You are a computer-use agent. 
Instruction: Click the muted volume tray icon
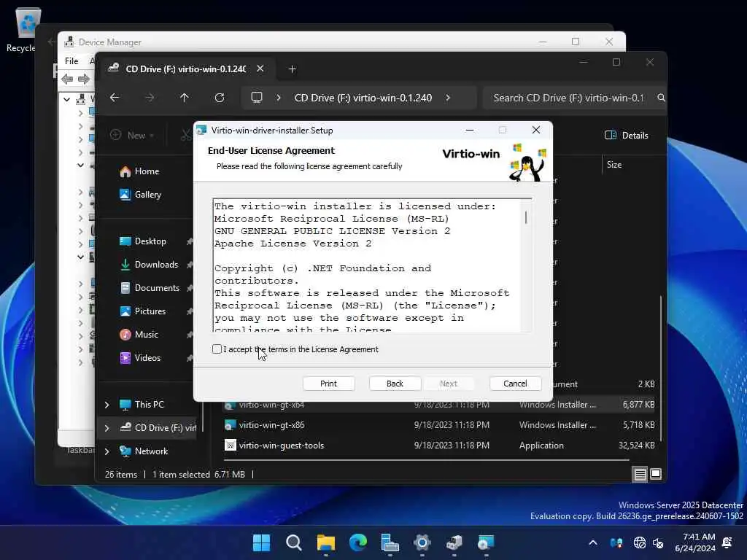click(659, 542)
